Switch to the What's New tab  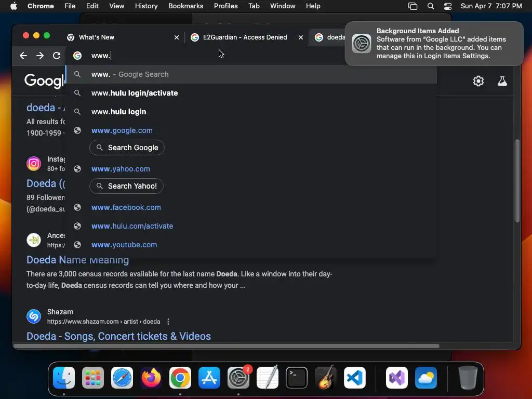click(122, 37)
